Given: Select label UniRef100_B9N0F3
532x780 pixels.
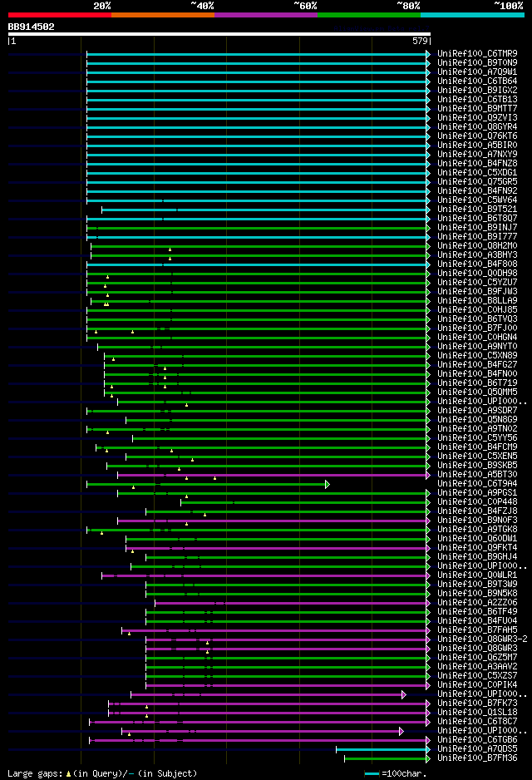Looking at the screenshot, I should (477, 520).
